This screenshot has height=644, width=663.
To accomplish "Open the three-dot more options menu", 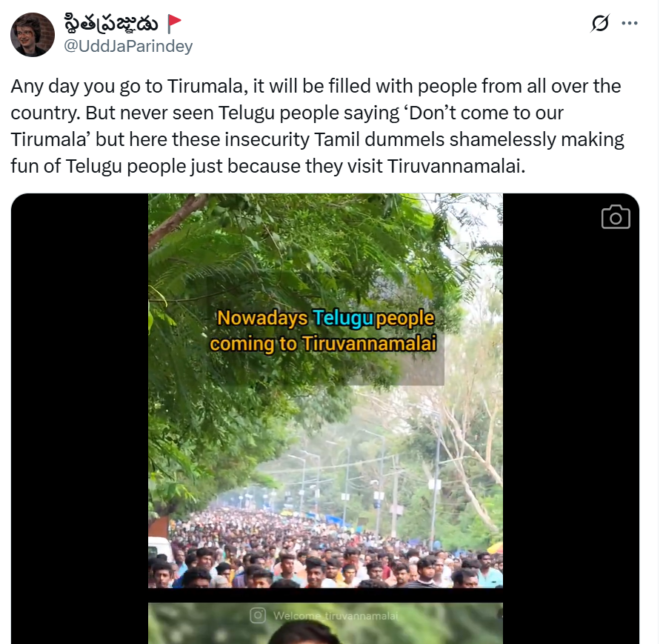I will (x=630, y=23).
